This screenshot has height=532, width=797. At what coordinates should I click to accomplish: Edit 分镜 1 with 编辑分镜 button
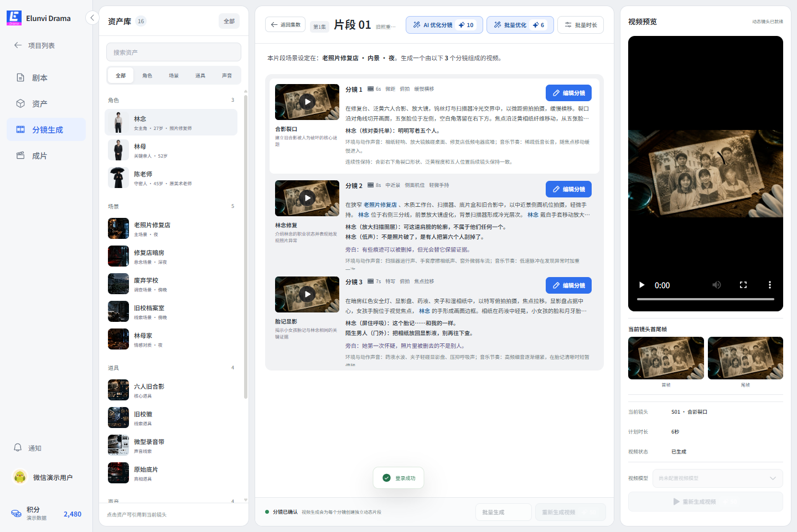(568, 93)
